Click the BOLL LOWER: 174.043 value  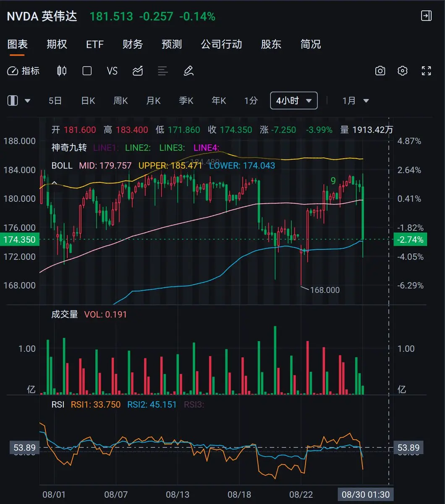tap(242, 165)
